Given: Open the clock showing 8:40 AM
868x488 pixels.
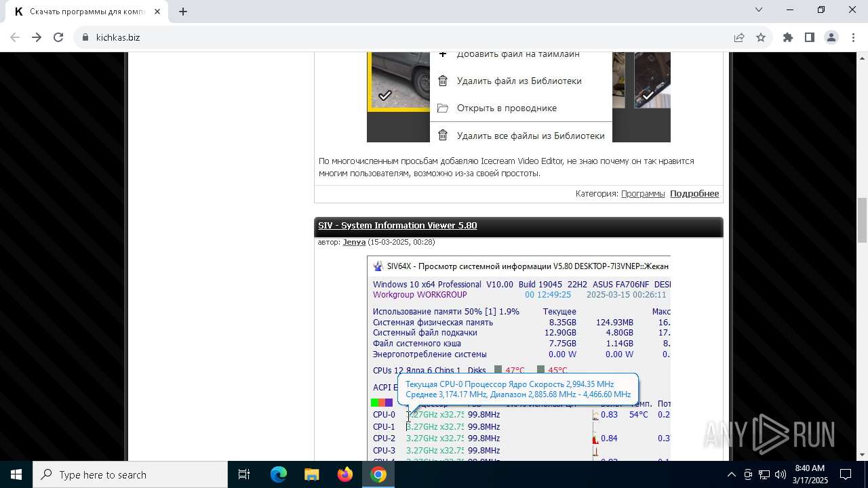Looking at the screenshot, I should click(x=810, y=474).
